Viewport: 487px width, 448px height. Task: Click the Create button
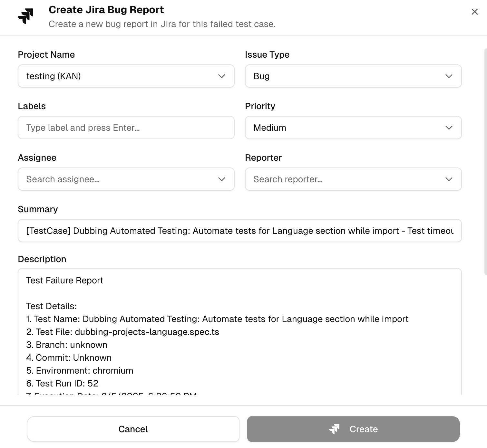(x=353, y=429)
